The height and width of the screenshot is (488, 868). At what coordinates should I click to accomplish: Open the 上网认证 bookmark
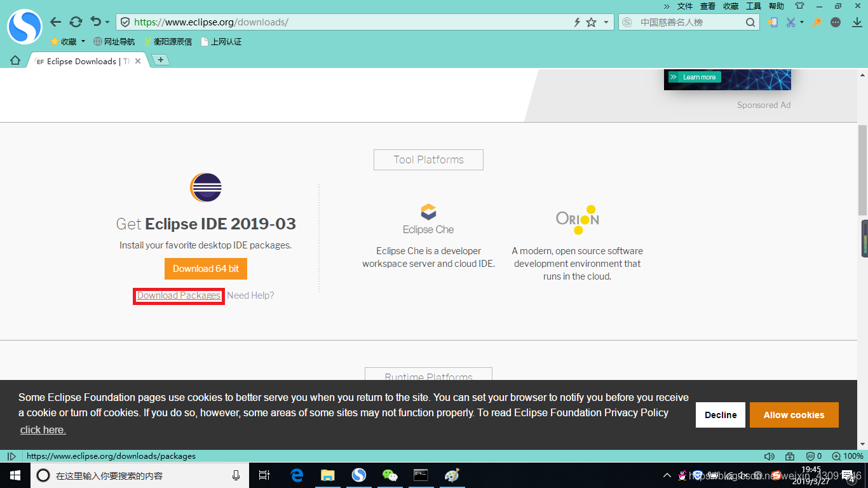[x=221, y=42]
